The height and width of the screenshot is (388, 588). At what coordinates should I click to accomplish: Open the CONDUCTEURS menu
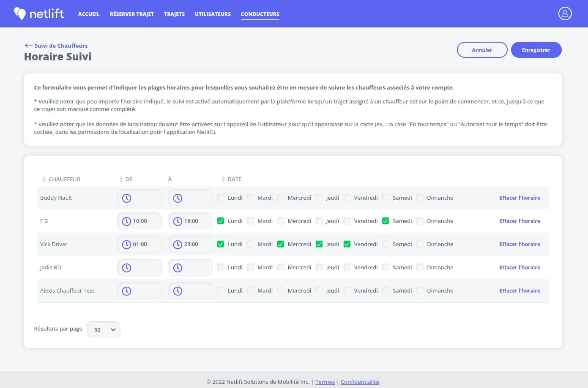[x=260, y=14]
